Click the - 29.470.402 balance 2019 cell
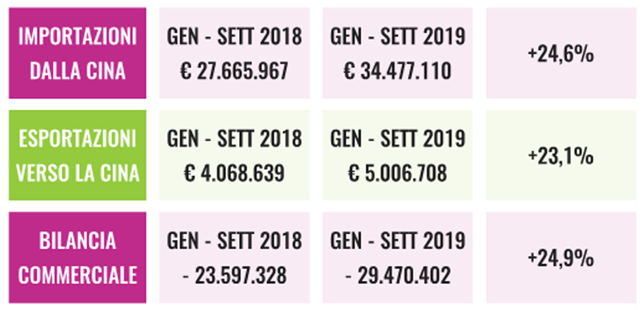The width and height of the screenshot is (644, 310). point(398,257)
